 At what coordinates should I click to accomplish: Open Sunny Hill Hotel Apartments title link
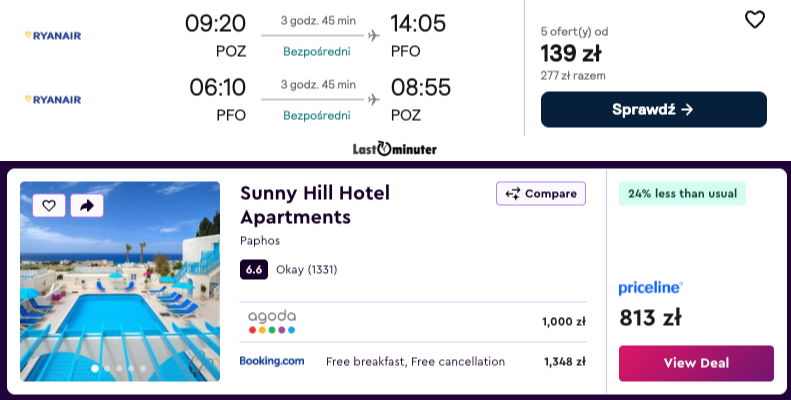(x=315, y=205)
